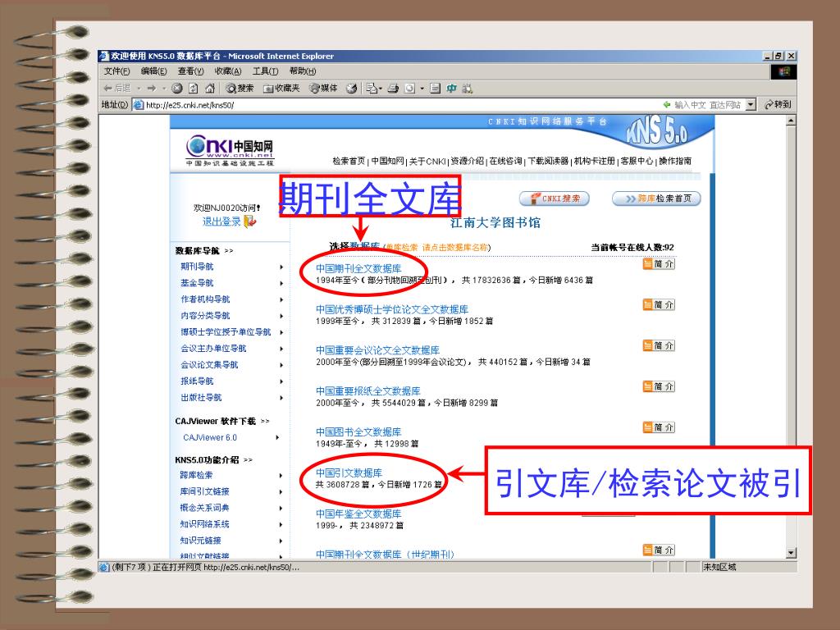Click the 操作指南 navigation link
The height and width of the screenshot is (630, 840).
675,161
